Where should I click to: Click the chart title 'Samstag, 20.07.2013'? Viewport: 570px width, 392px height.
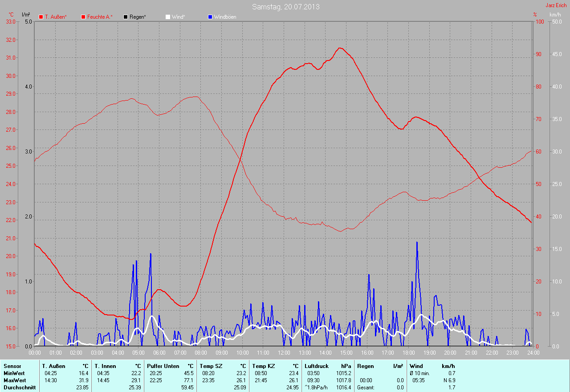[285, 7]
